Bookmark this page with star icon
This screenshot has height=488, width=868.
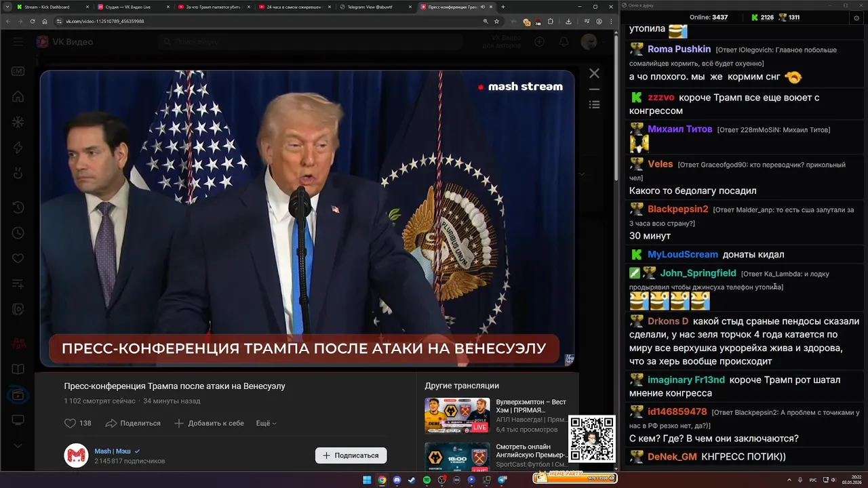tap(496, 21)
